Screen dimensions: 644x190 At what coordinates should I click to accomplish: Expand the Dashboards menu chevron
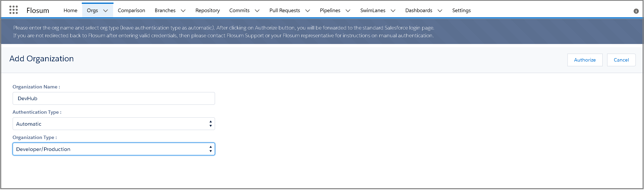pos(440,11)
